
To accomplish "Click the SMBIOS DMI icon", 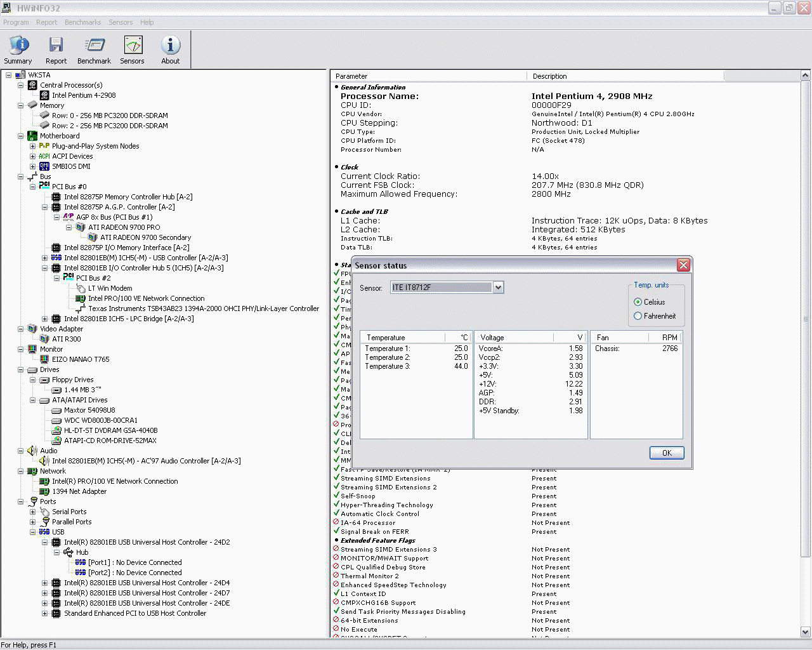I will click(x=44, y=166).
